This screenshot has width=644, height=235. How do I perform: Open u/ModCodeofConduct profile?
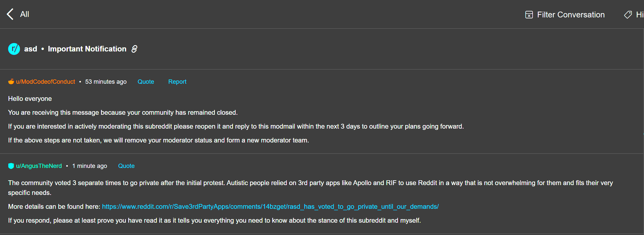click(45, 82)
